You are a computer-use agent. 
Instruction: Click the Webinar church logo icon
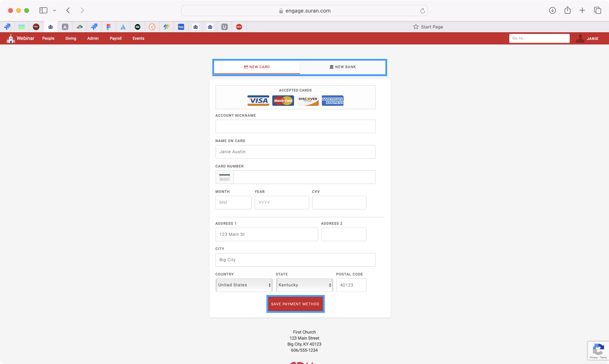[x=11, y=38]
